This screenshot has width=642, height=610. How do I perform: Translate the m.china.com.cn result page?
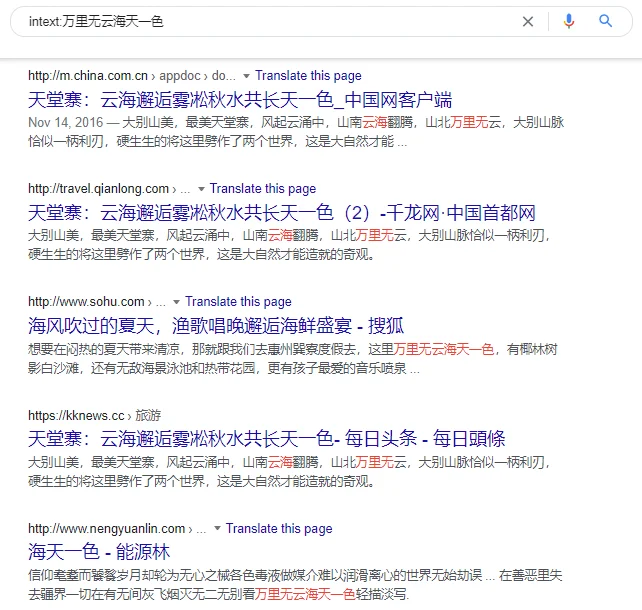click(308, 76)
